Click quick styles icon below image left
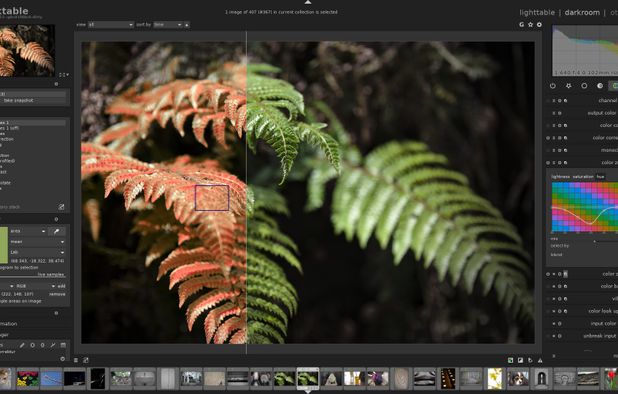Screen dimensions: 618x394 coord(86,360)
